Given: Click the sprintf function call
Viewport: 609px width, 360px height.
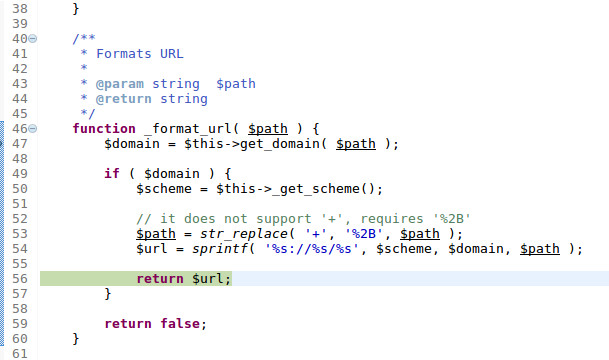Looking at the screenshot, I should click(220, 249).
